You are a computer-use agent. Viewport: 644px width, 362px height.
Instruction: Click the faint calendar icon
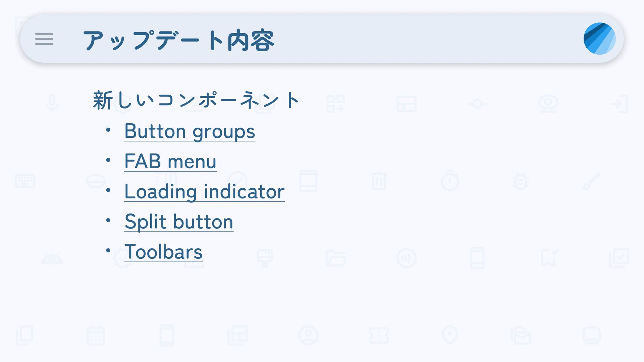(96, 335)
